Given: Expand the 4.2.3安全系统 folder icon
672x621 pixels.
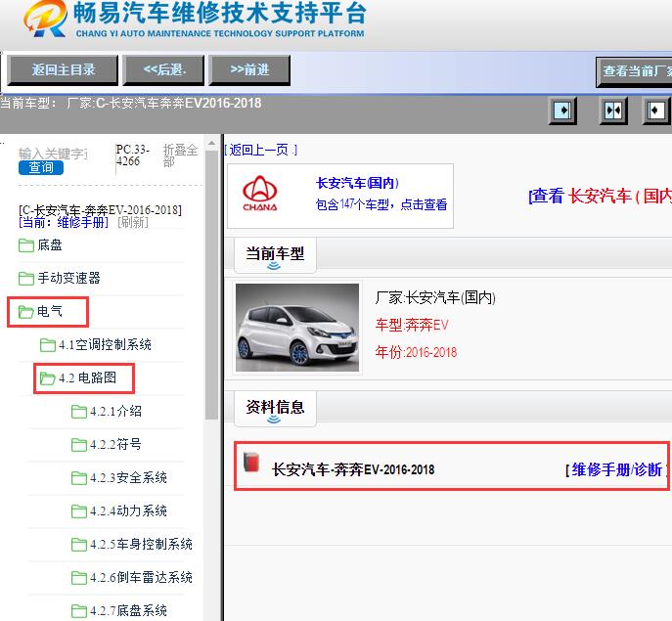Looking at the screenshot, I should click(79, 478).
